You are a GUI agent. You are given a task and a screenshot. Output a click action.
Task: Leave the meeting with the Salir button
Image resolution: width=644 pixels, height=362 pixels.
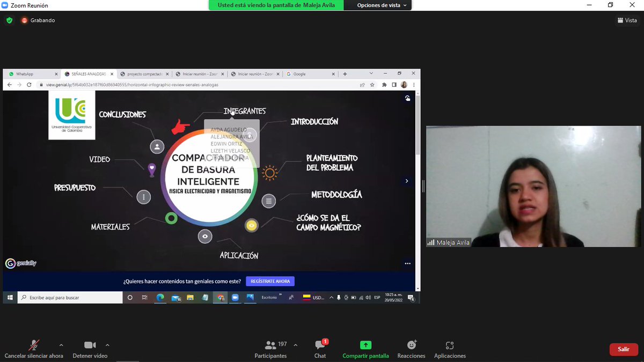pos(623,349)
